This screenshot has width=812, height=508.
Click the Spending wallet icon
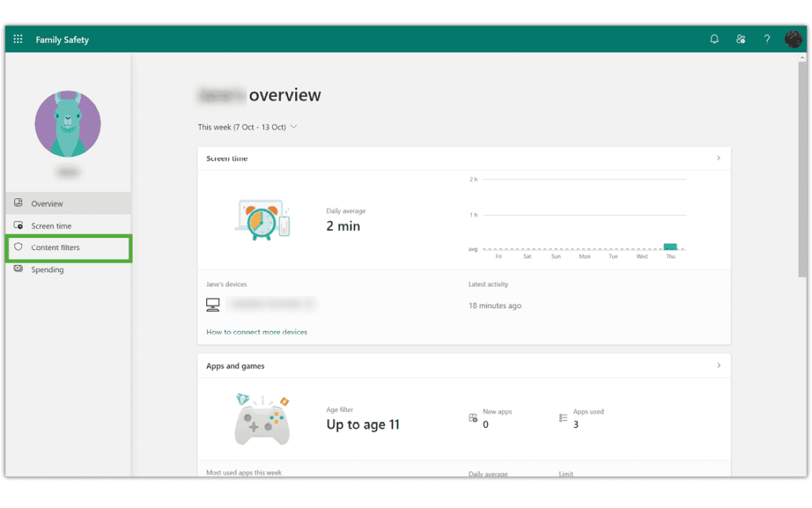point(19,269)
